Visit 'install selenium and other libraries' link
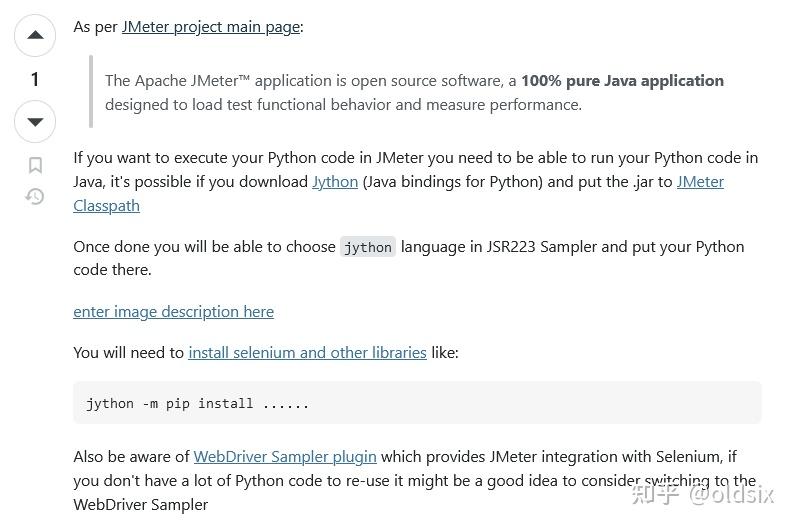Screen dimensions: 794x527 307,352
